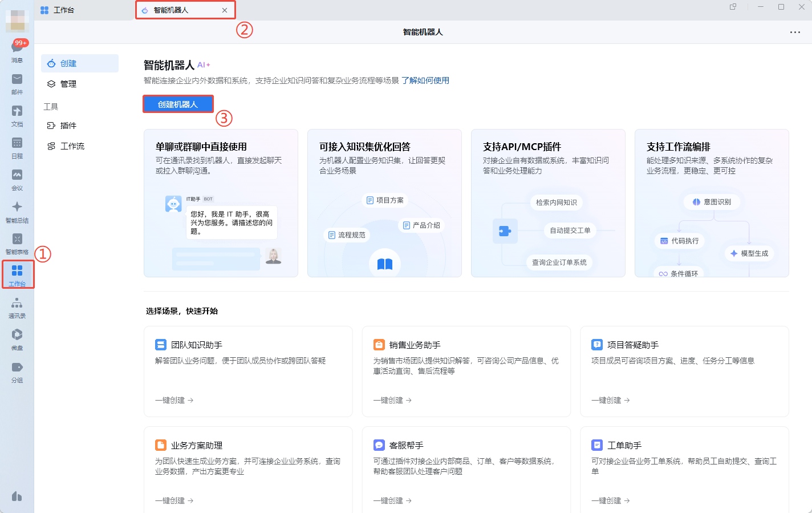Screen dimensions: 812x513
Task: Open the 了解如何使用 link
Action: (425, 80)
